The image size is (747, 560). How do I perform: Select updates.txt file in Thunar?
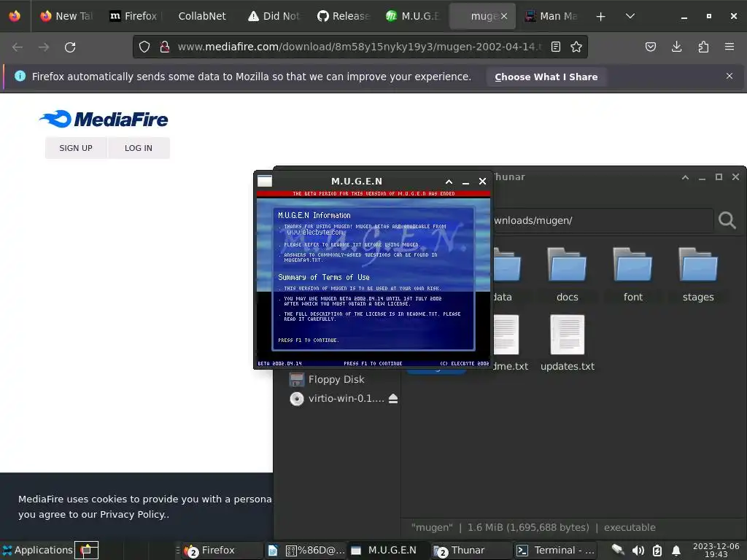[x=567, y=343]
